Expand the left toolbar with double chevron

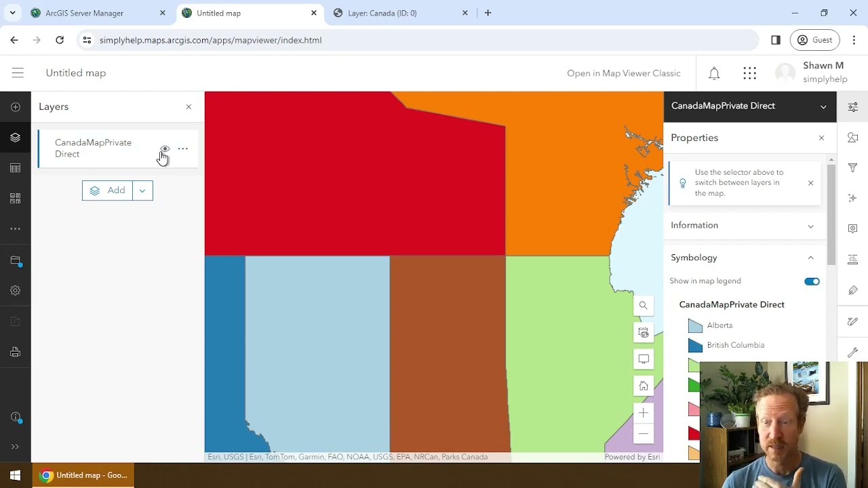pos(15,447)
